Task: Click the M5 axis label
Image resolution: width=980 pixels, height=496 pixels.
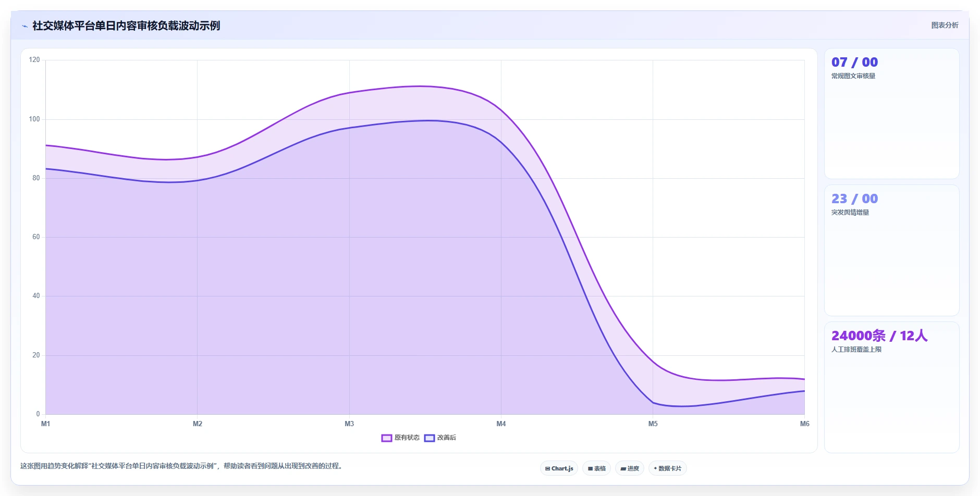Action: click(x=653, y=424)
